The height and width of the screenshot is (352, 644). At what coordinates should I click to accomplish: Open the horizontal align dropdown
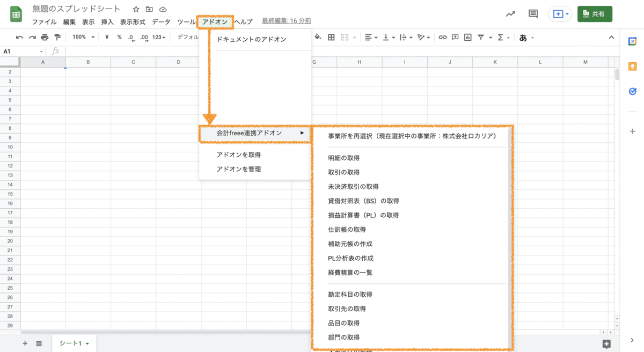click(371, 37)
